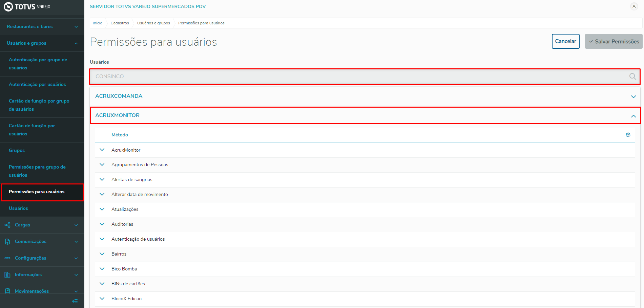Focus the Usuários search field
The image size is (644, 308).
pos(365,76)
